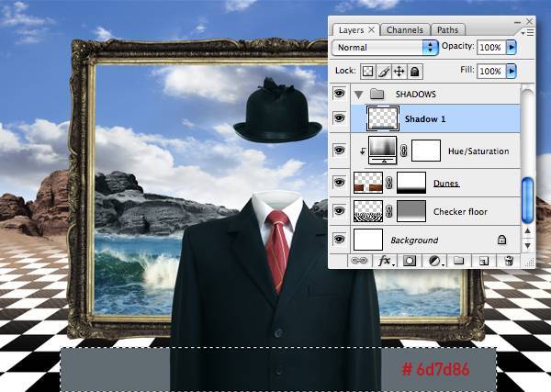Open the Opacity slider arrow
The width and height of the screenshot is (551, 392).
click(511, 47)
